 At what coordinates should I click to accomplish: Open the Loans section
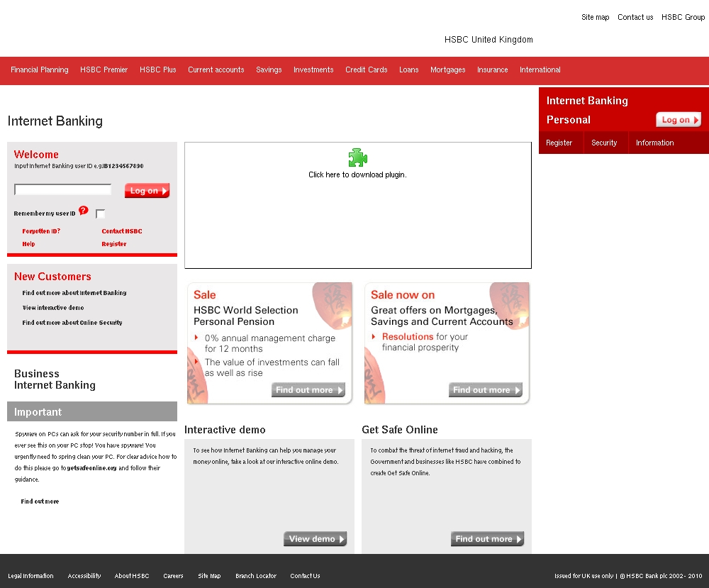point(409,70)
